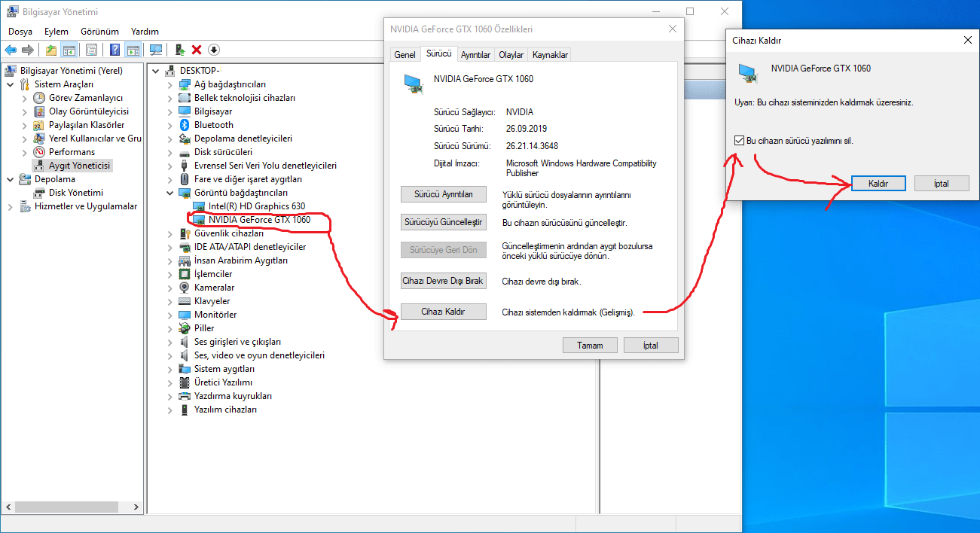Click the red X uninstall device icon
The width and height of the screenshot is (980, 533).
pyautogui.click(x=197, y=50)
